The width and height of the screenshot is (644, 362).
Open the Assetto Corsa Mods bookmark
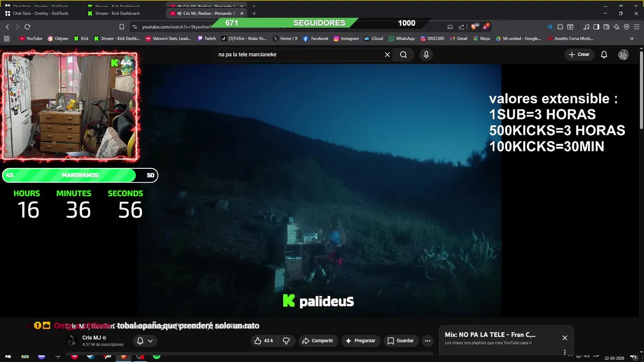570,38
